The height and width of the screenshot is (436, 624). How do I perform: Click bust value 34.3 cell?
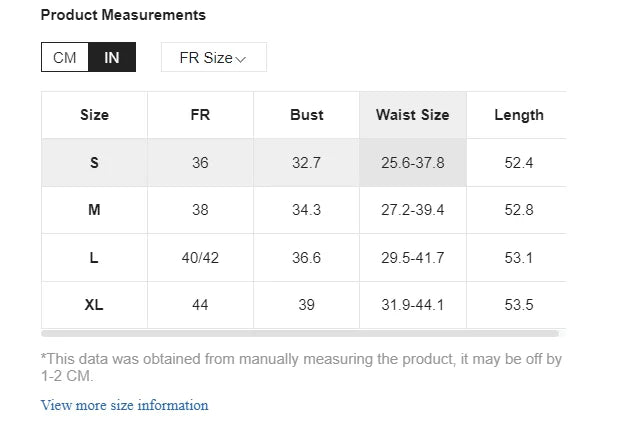point(306,210)
